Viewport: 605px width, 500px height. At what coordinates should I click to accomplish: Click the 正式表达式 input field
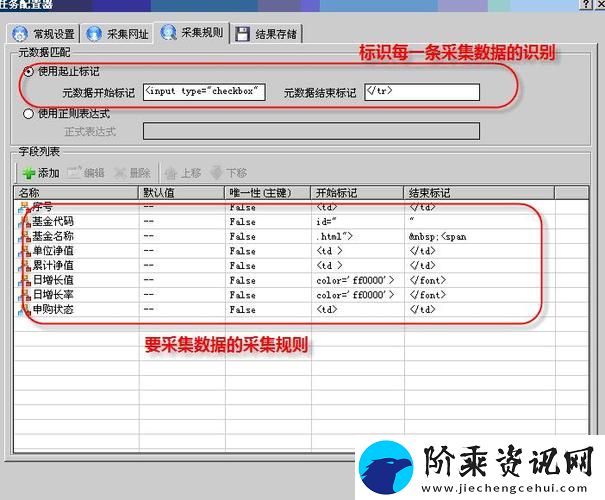[311, 131]
